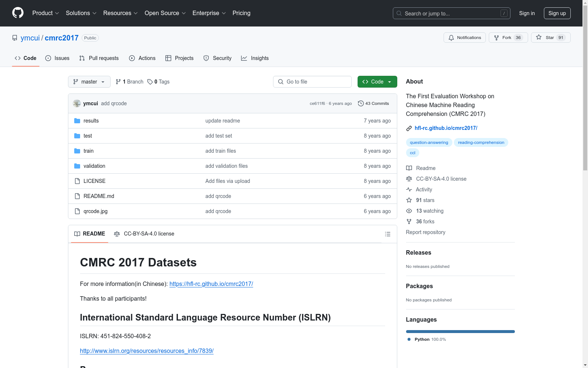
Task: Open the master branch dropdown
Action: [89, 82]
